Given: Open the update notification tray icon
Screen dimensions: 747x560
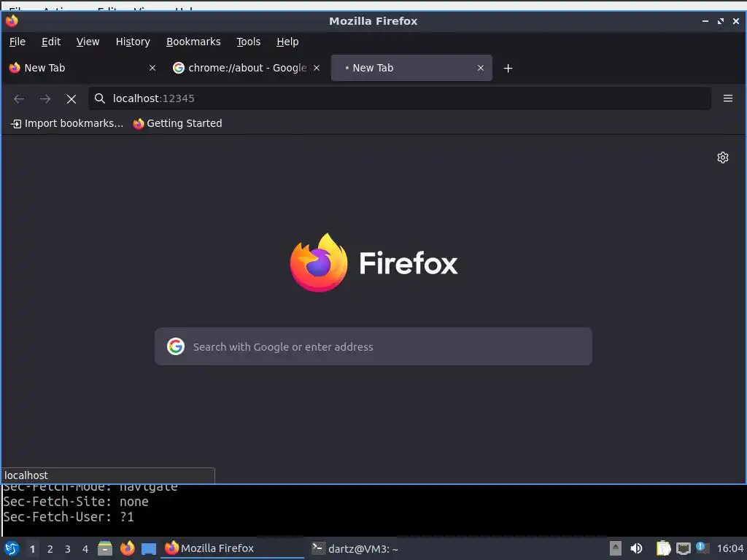Looking at the screenshot, I should (x=701, y=548).
